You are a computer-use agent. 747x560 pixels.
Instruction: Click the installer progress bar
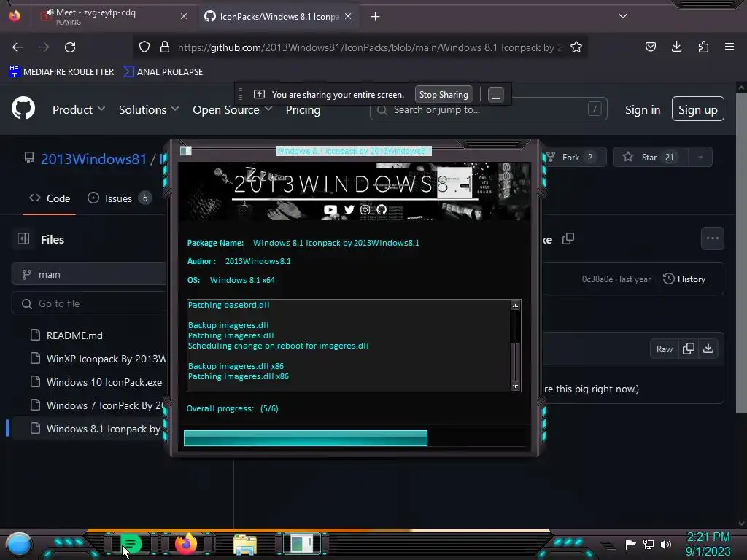click(x=355, y=437)
